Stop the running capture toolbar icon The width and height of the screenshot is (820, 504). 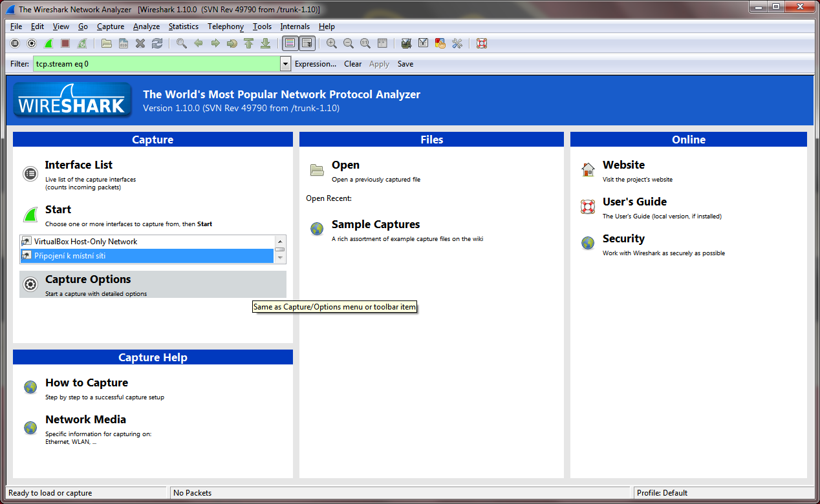click(x=65, y=43)
